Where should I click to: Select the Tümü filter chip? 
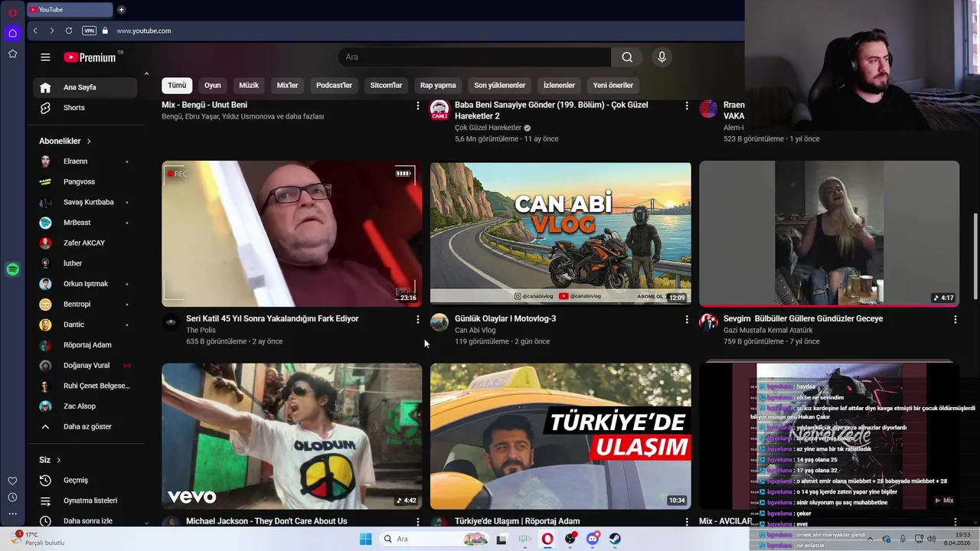point(177,85)
